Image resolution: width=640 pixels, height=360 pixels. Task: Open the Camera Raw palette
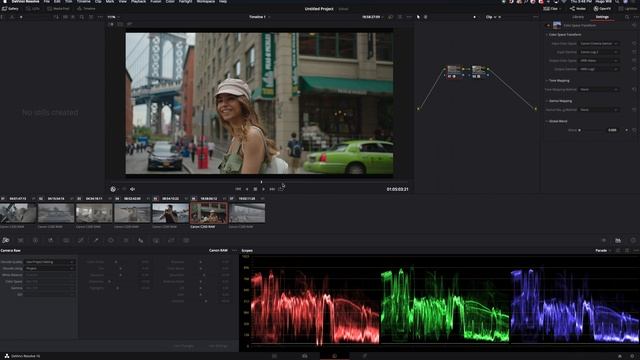coord(6,240)
